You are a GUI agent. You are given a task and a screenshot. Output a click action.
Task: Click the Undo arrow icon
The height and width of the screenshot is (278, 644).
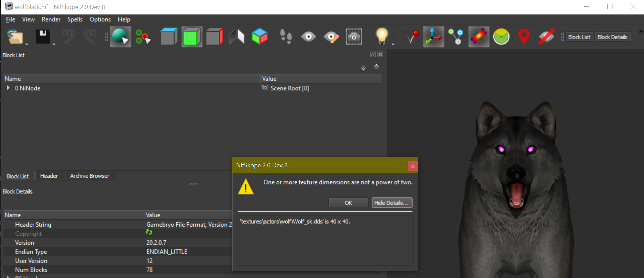(68, 37)
